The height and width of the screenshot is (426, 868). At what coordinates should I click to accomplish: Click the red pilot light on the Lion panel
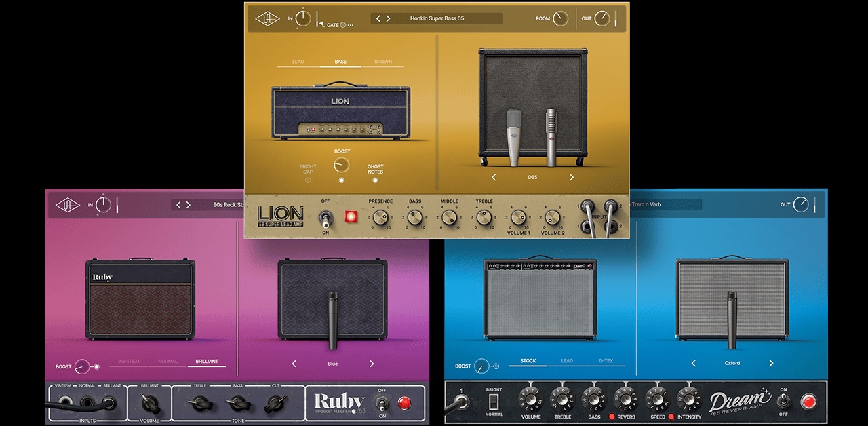[x=351, y=218]
